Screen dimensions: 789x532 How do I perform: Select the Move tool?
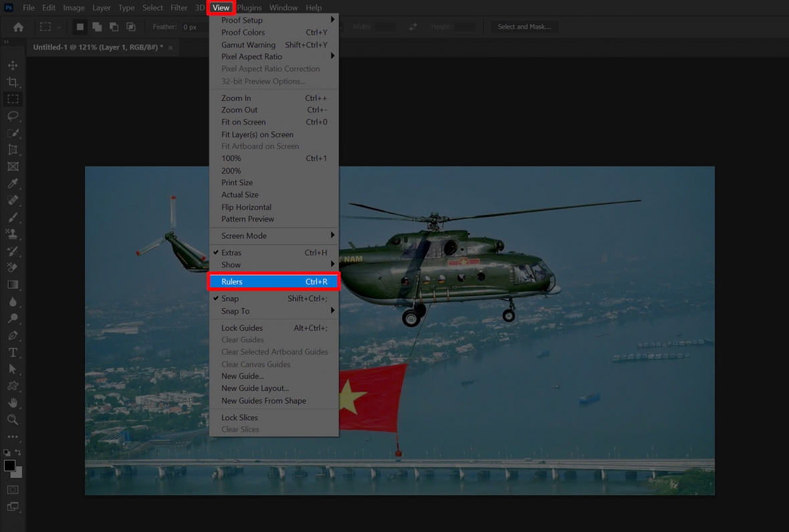coord(13,65)
